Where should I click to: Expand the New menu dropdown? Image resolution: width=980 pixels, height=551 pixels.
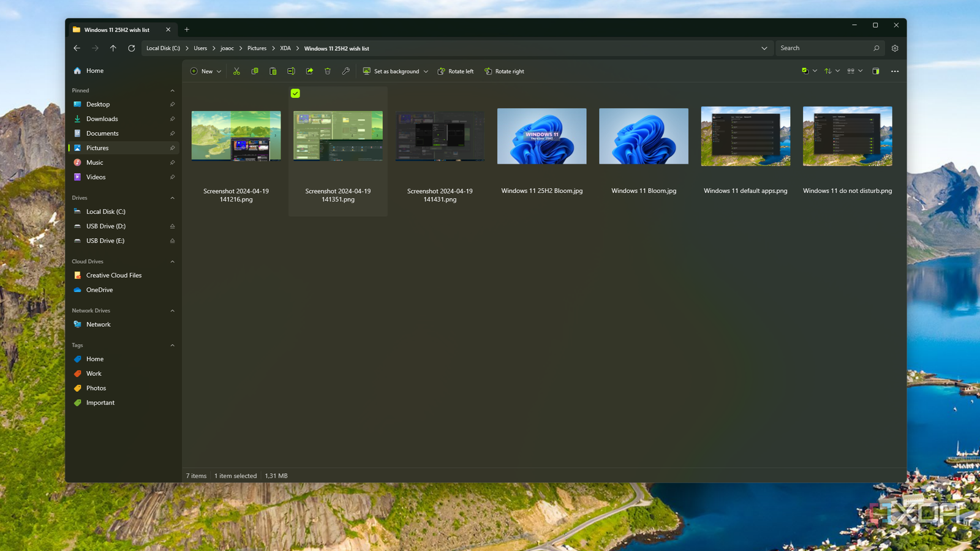tap(218, 71)
